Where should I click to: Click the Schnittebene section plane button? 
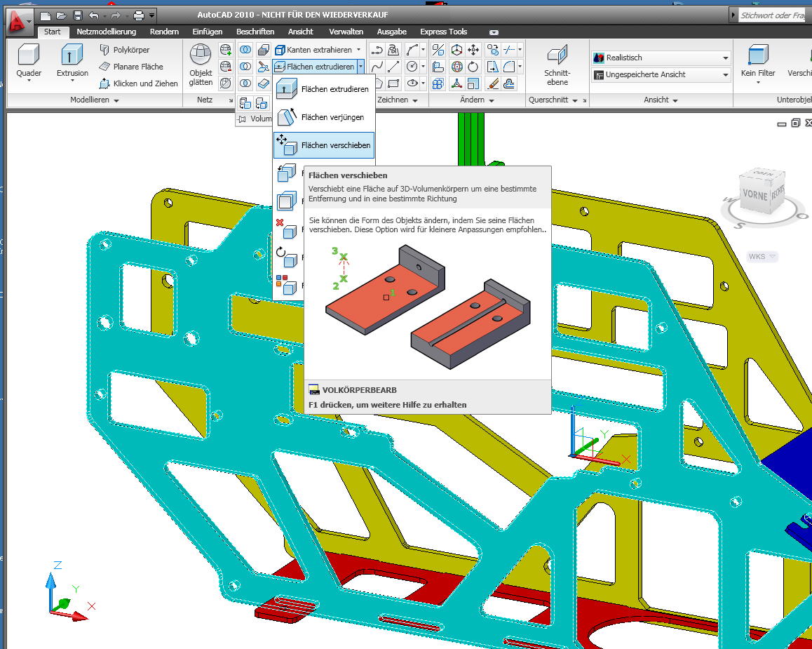[x=557, y=65]
